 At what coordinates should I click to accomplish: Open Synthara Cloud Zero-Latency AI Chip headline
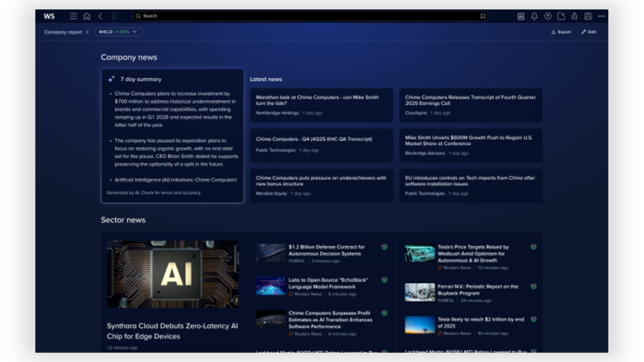tap(172, 331)
